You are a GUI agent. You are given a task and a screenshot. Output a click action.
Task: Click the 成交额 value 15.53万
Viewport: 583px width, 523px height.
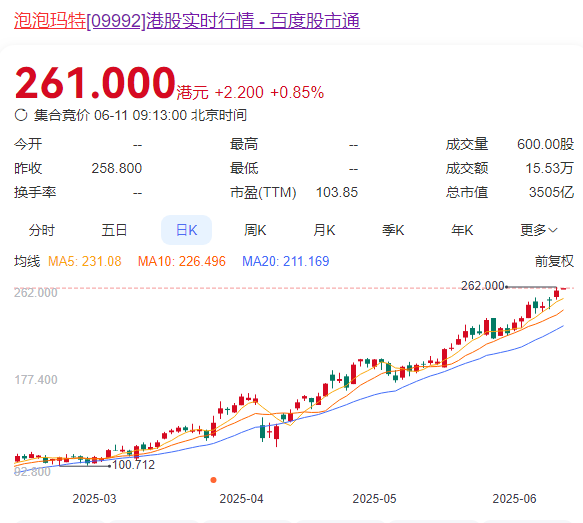tap(549, 168)
